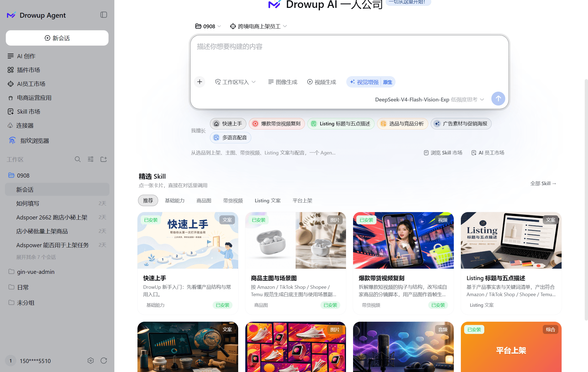
Task: Switch to the 平台上架 tab
Action: (x=302, y=201)
